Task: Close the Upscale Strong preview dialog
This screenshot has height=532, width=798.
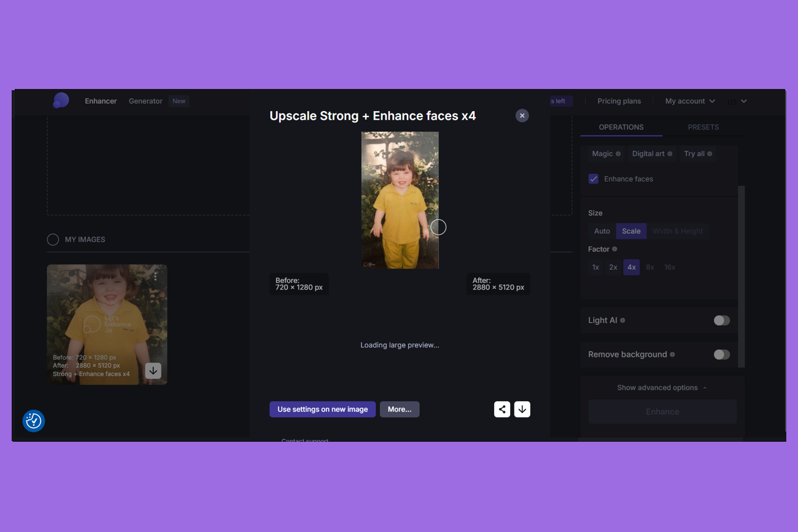Action: [x=522, y=115]
